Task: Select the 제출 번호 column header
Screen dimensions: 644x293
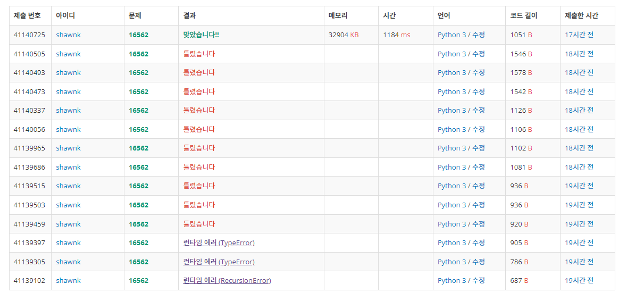Action: coord(27,15)
